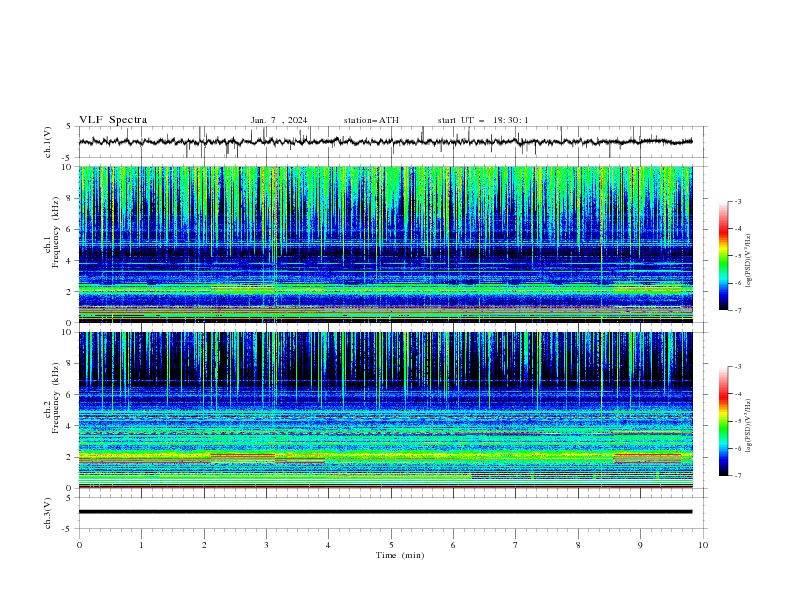This screenshot has width=792, height=612.
Task: Click the 'start UT = 18:30:1' text
Action: [483, 120]
